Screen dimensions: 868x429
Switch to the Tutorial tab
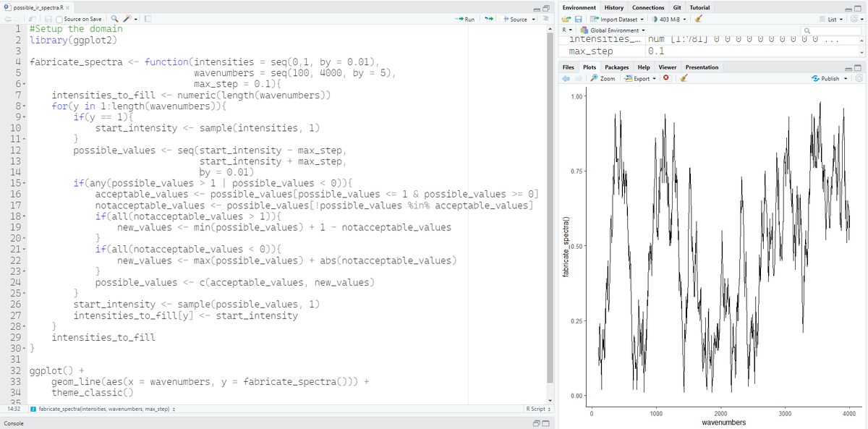(699, 7)
